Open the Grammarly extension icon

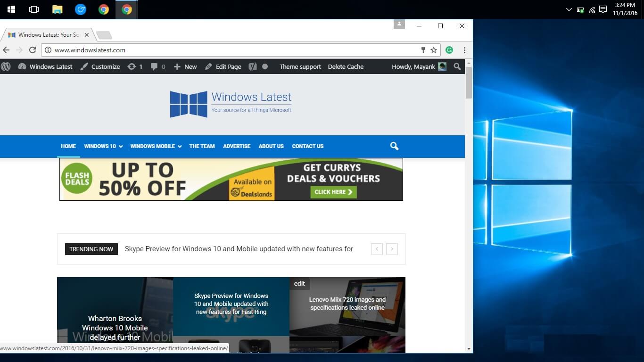coord(449,50)
